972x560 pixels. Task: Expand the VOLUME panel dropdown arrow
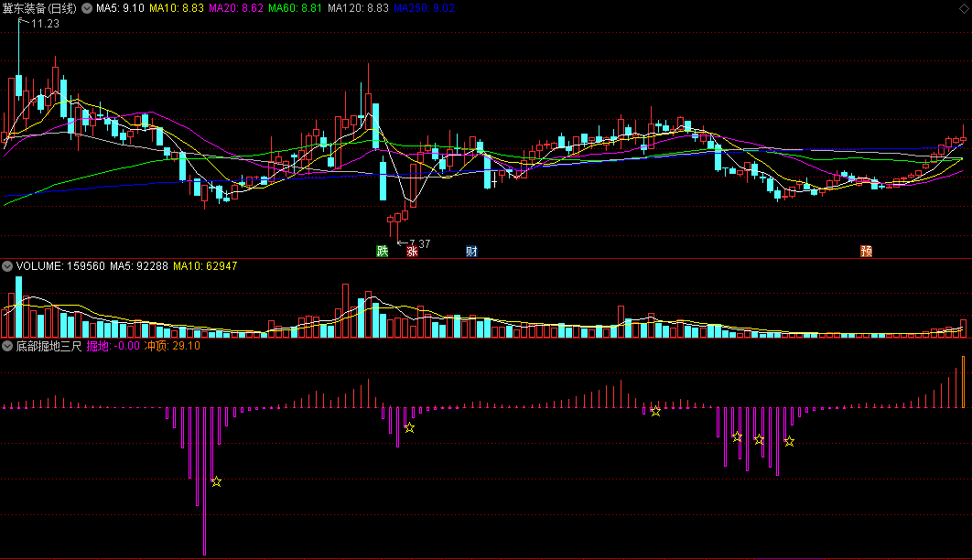click(x=7, y=266)
